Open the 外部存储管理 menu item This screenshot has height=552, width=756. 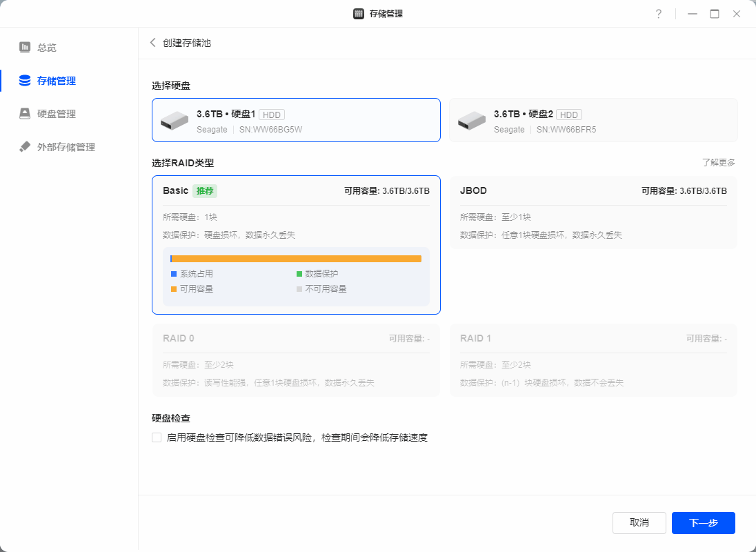[x=66, y=147]
